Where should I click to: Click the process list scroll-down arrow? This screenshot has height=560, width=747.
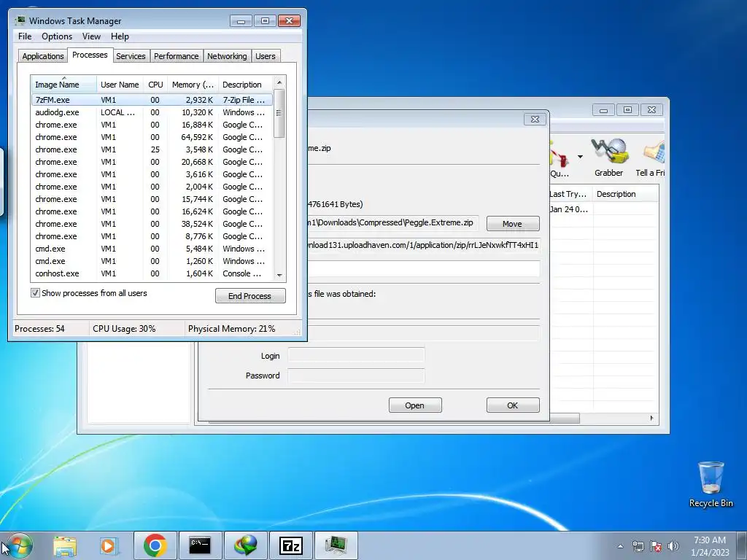(x=279, y=275)
